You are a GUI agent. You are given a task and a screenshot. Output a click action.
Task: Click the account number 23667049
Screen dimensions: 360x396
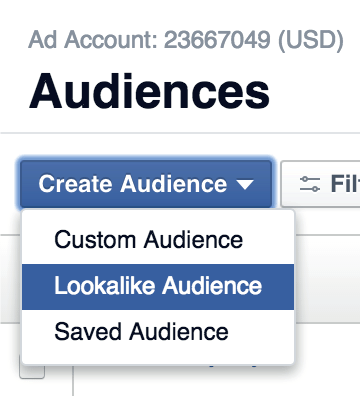[217, 40]
